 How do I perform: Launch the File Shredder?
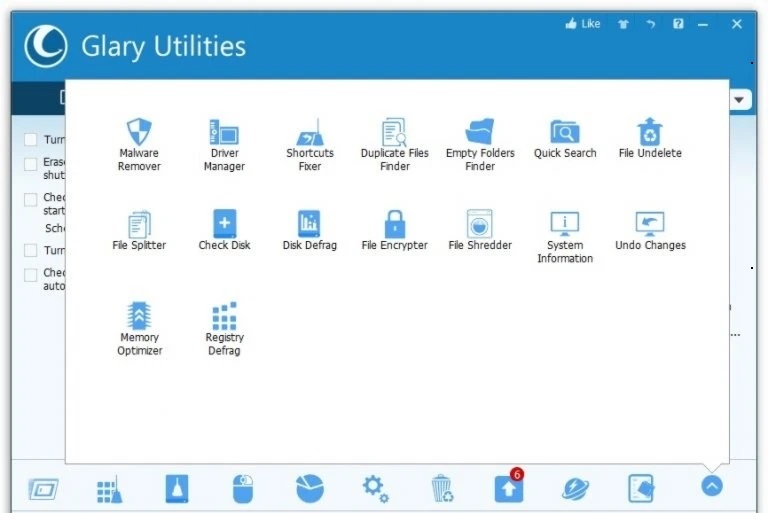tap(480, 230)
